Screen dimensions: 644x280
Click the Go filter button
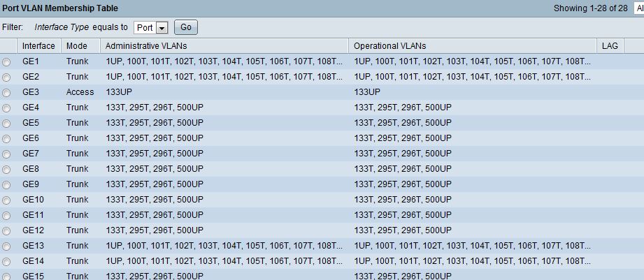(x=186, y=27)
